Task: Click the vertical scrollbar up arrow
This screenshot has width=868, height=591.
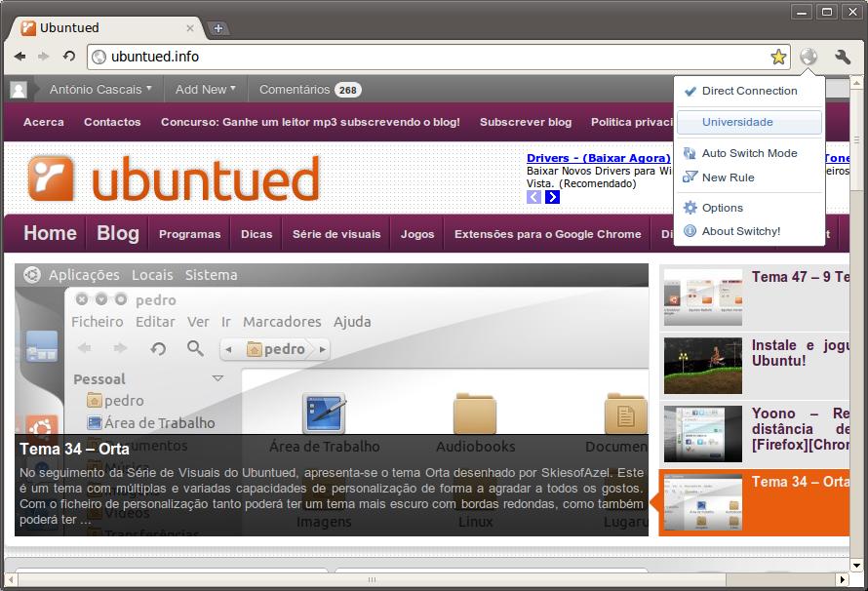Action: (x=856, y=83)
